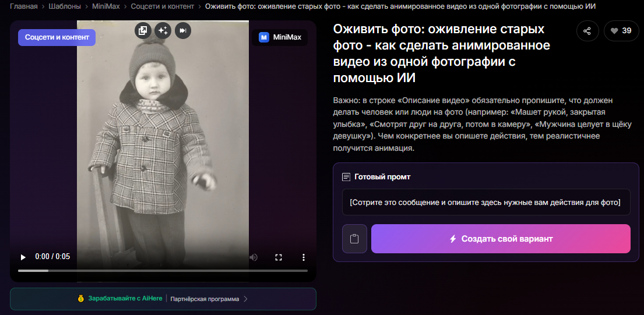
Task: Click the blue M logo in MiniMax badge
Action: click(x=263, y=37)
